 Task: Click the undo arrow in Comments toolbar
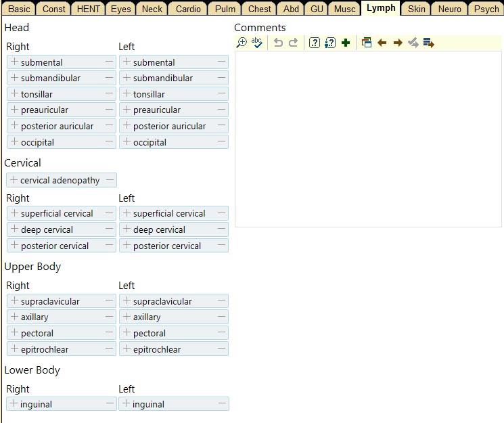click(x=277, y=43)
